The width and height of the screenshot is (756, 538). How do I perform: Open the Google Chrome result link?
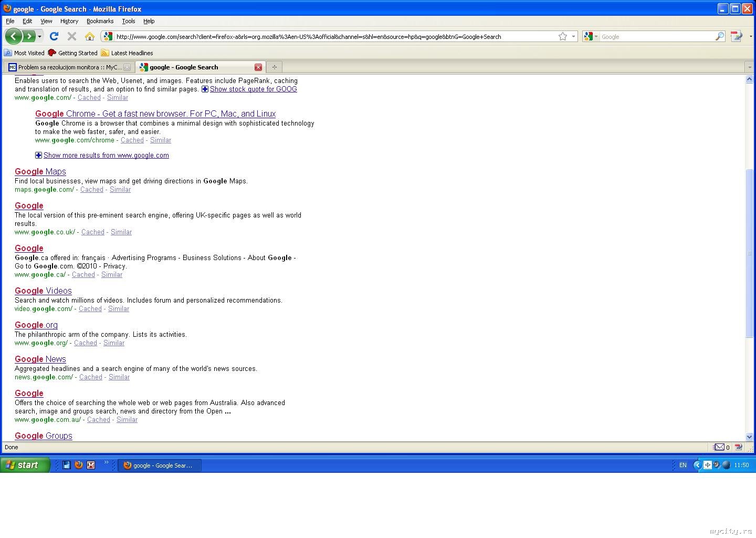point(155,113)
